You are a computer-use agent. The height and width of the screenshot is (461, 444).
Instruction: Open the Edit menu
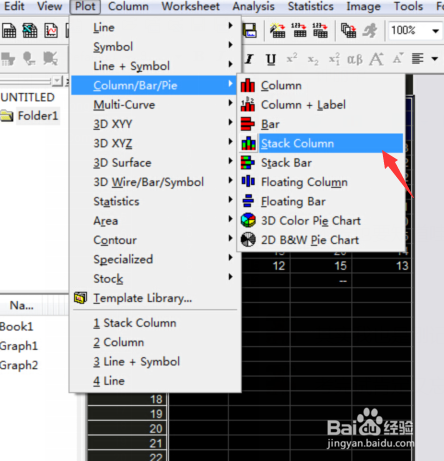(x=14, y=6)
